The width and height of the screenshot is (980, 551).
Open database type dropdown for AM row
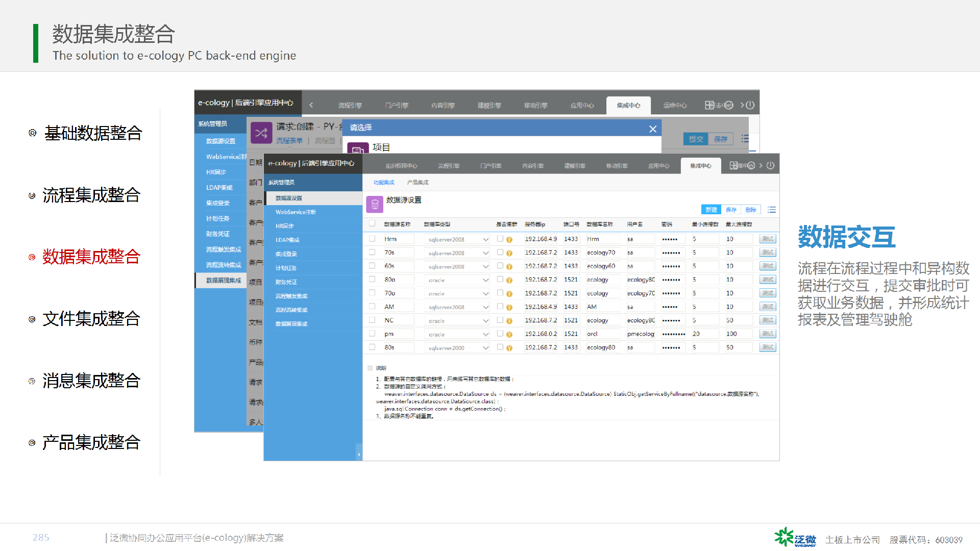pyautogui.click(x=457, y=307)
